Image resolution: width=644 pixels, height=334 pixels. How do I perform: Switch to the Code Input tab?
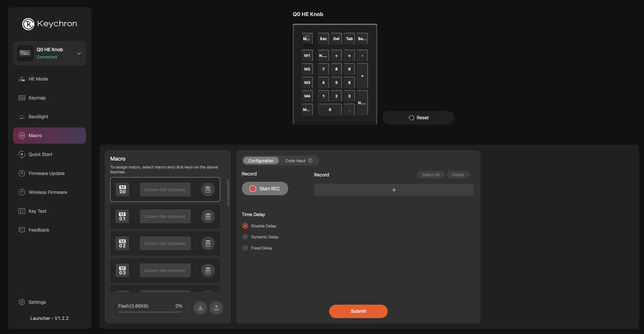(x=295, y=161)
